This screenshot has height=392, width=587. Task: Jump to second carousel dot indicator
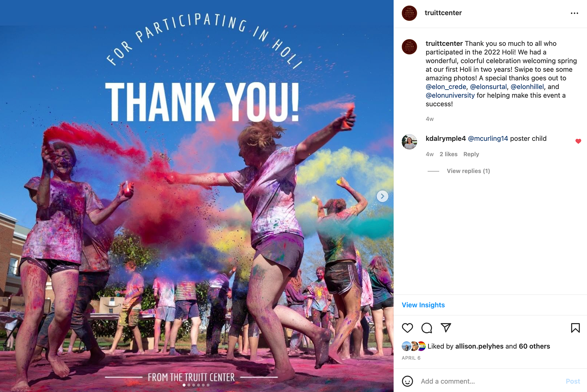point(189,385)
